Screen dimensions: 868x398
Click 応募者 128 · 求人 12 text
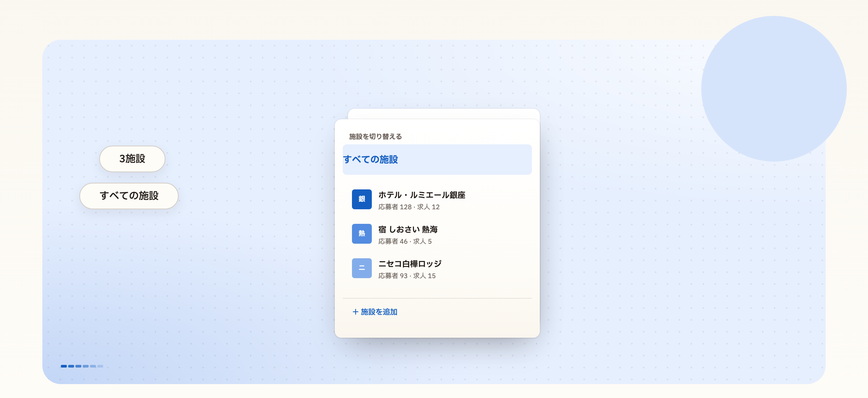point(409,207)
